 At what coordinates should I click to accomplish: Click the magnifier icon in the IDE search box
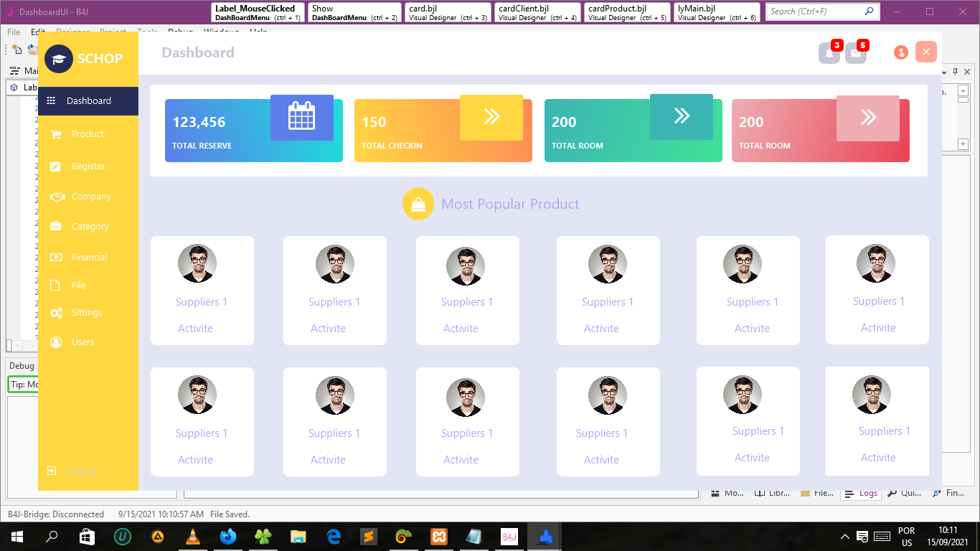coord(870,11)
